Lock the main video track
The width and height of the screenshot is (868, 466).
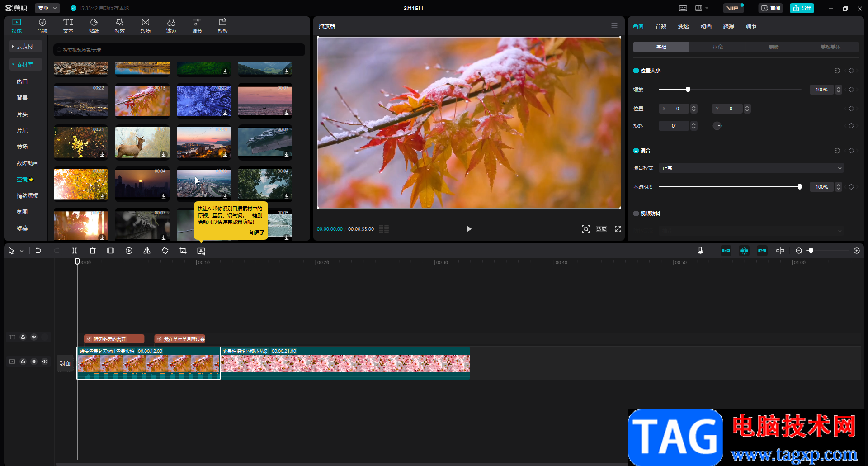23,361
